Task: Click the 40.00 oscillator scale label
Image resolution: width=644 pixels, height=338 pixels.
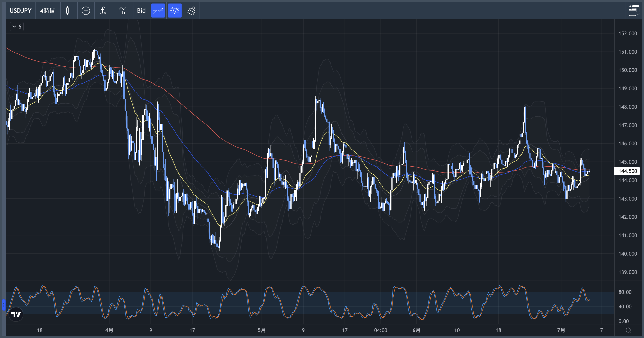Action: [x=625, y=306]
